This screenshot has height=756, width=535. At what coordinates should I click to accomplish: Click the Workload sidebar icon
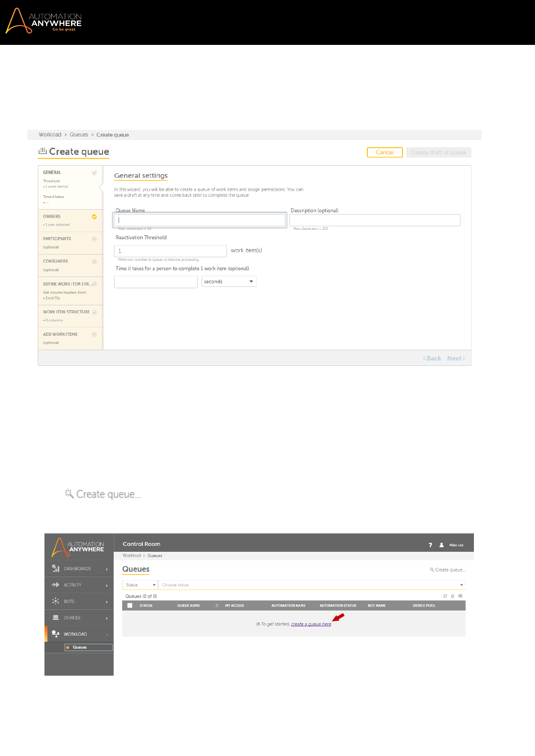56,634
